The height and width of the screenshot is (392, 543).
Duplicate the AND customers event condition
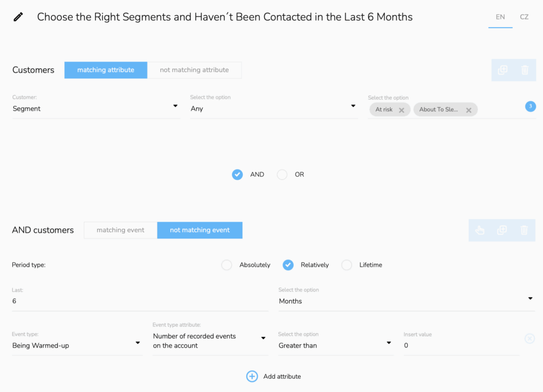point(502,230)
